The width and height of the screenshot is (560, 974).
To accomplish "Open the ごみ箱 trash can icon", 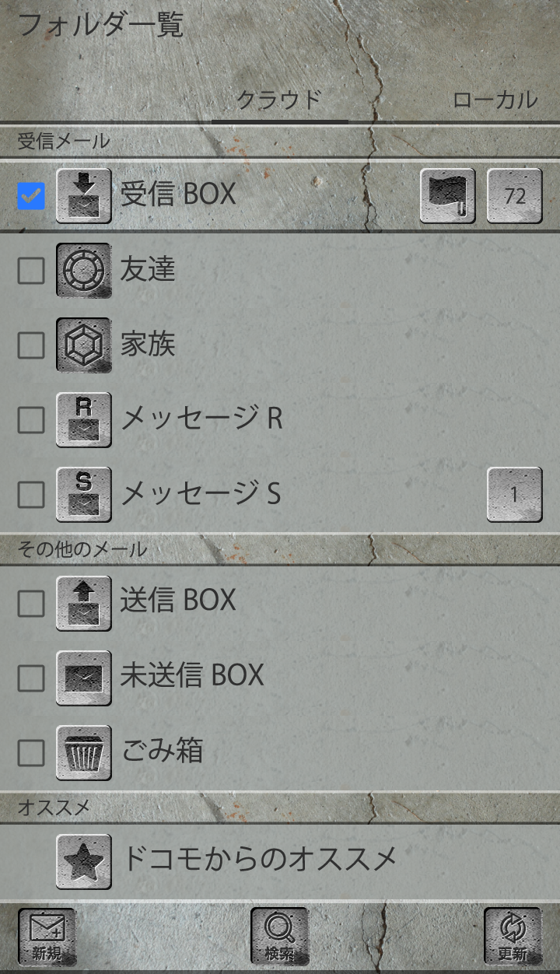I will click(84, 752).
